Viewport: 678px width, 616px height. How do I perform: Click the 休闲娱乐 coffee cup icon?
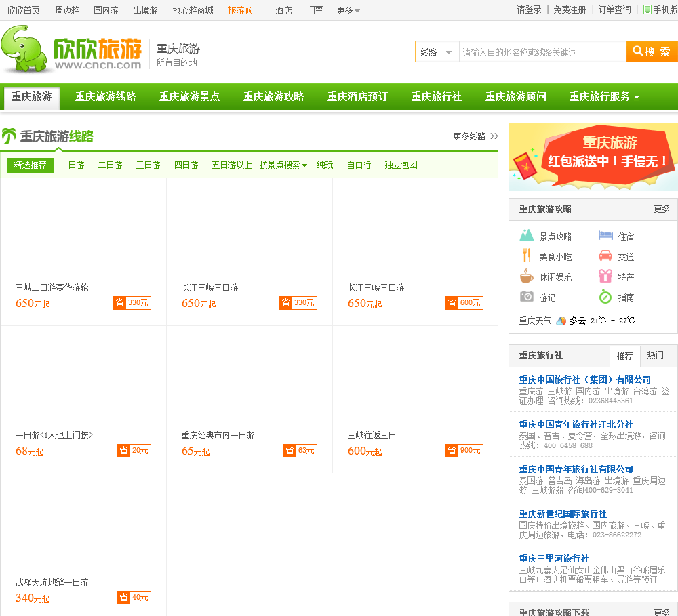[x=526, y=276]
